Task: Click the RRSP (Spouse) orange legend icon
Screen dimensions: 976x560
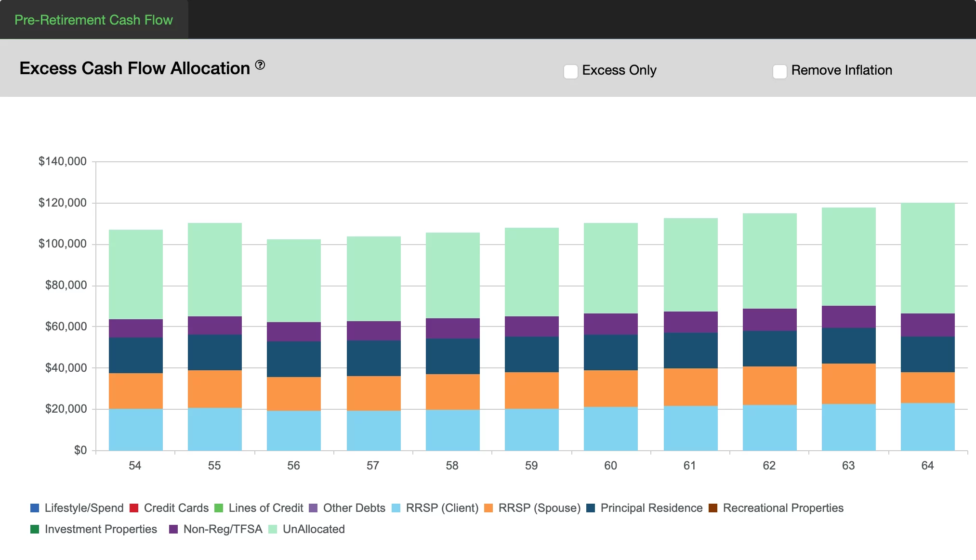Action: (488, 508)
